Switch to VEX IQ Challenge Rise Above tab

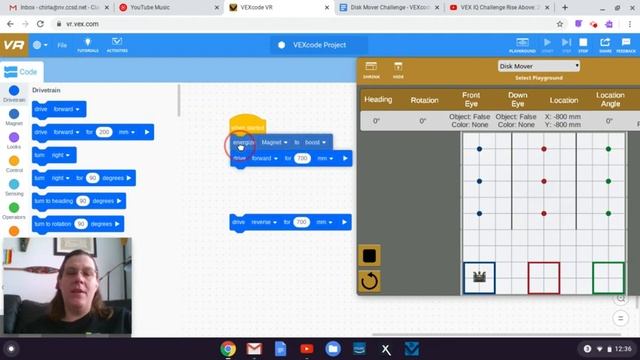pos(500,7)
